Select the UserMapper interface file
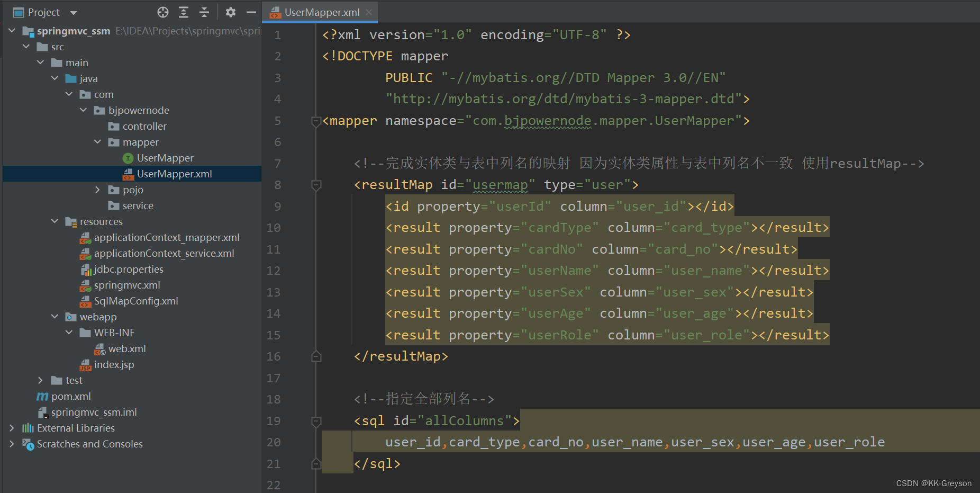 pos(165,158)
